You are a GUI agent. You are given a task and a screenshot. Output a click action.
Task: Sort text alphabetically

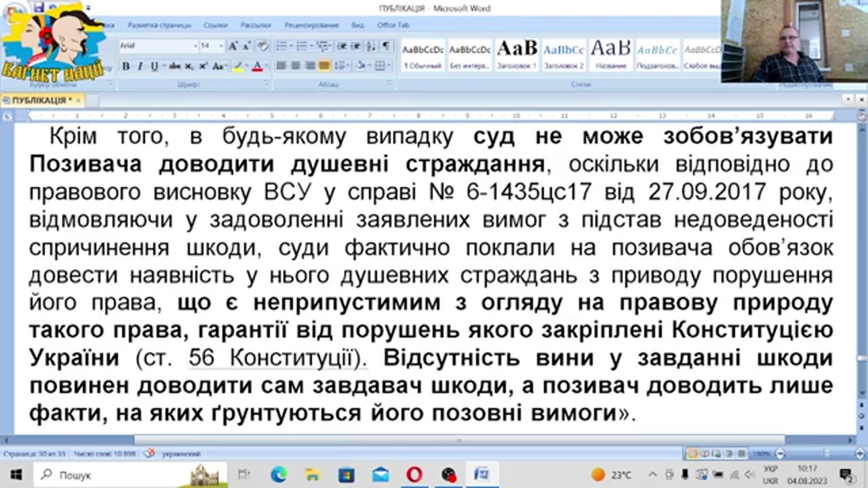coord(372,46)
